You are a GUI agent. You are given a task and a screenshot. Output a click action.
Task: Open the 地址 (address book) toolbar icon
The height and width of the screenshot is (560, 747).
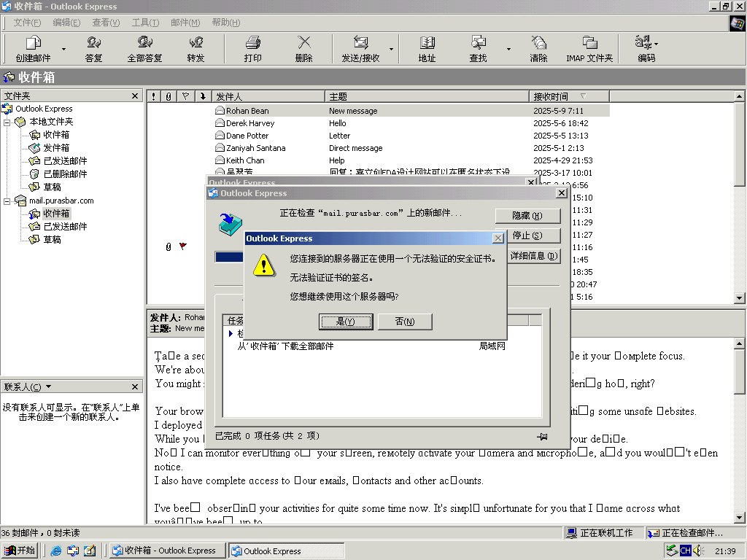point(427,49)
